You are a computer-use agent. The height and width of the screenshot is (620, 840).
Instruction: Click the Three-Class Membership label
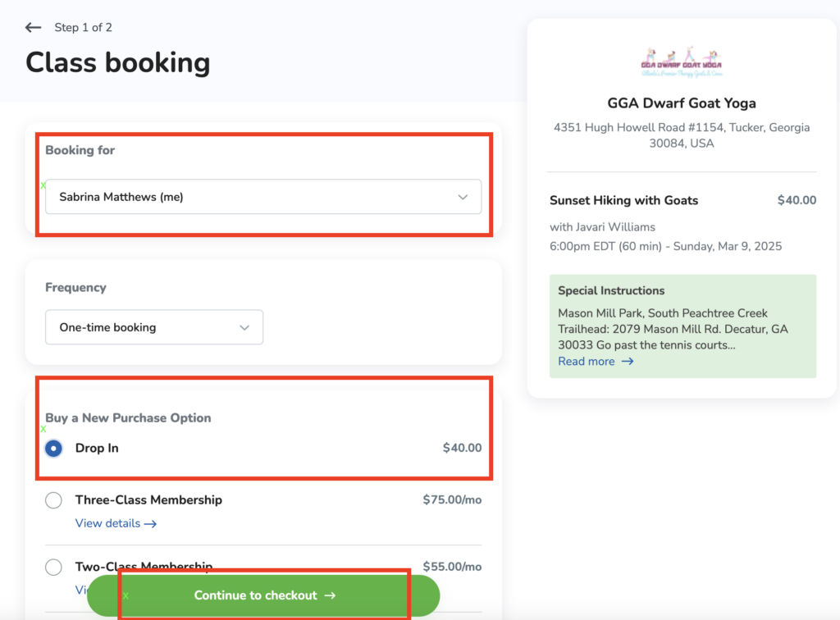[x=148, y=500]
